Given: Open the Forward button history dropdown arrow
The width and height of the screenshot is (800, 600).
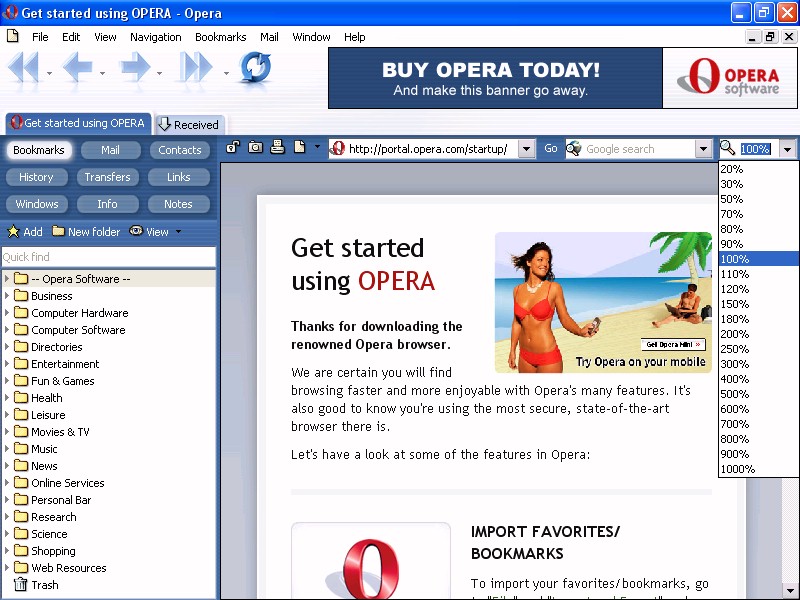Looking at the screenshot, I should coord(160,73).
